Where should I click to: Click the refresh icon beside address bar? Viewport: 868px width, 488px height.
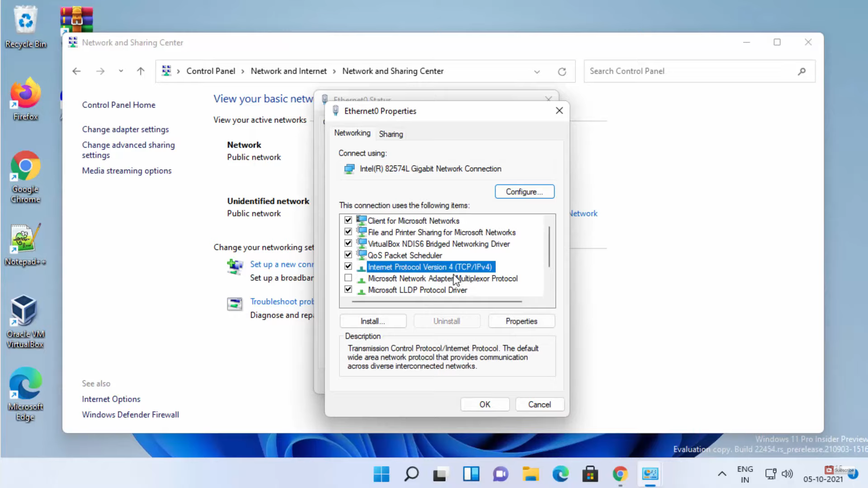tap(562, 71)
